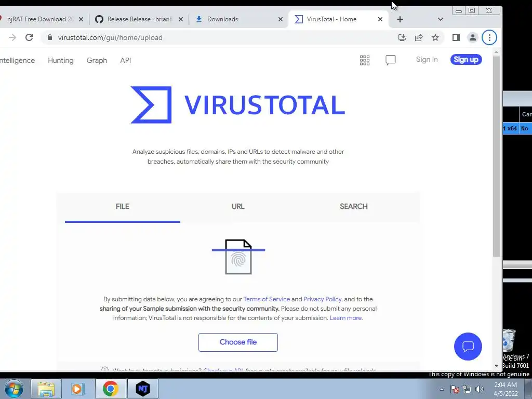Image resolution: width=532 pixels, height=399 pixels.
Task: Open a new browser tab
Action: [400, 19]
